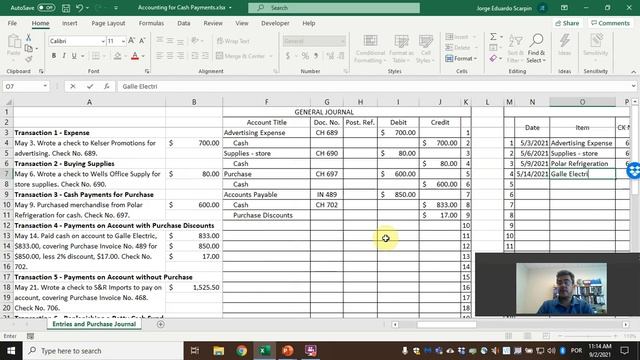Click the Clear eraser icon
Screen dimensions: 640x360
click(x=493, y=59)
